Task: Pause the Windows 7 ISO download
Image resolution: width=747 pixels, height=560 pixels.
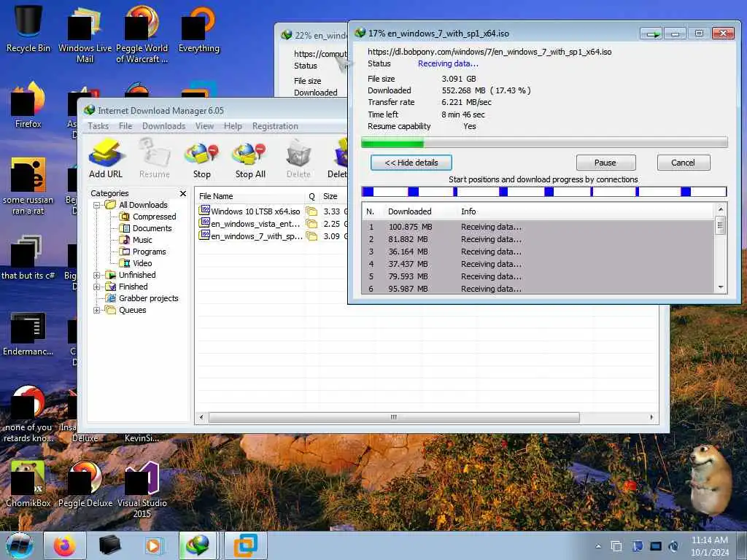Action: (x=605, y=163)
